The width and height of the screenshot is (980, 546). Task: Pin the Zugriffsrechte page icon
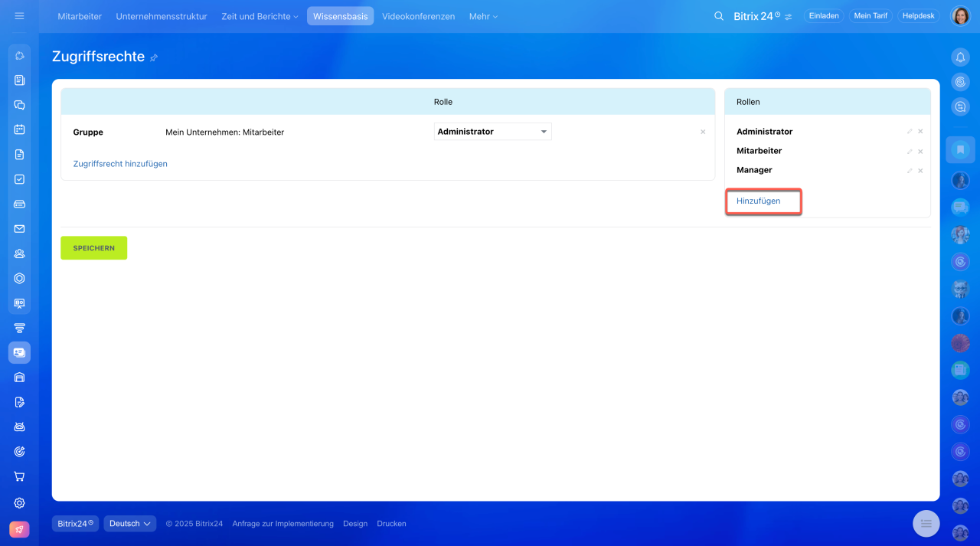point(154,57)
